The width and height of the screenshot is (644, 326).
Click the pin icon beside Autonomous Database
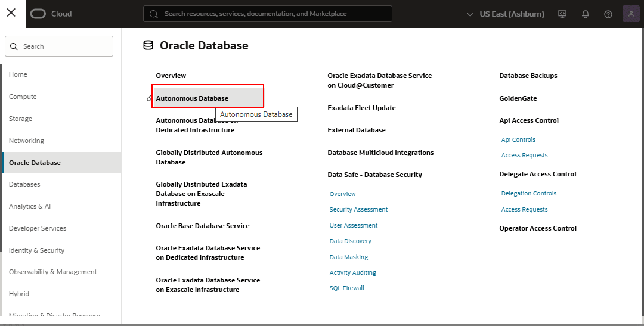(149, 98)
